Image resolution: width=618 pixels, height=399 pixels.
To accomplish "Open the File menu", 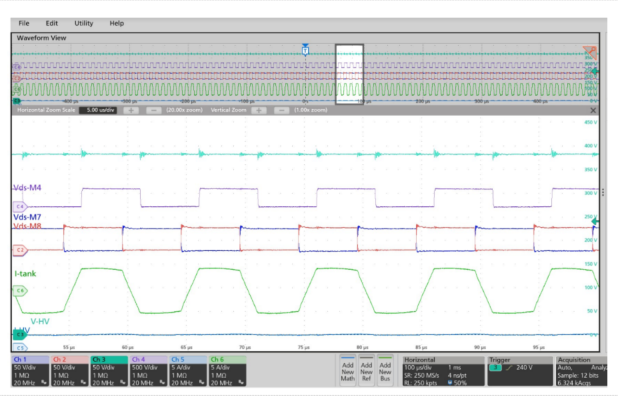I will pos(24,23).
